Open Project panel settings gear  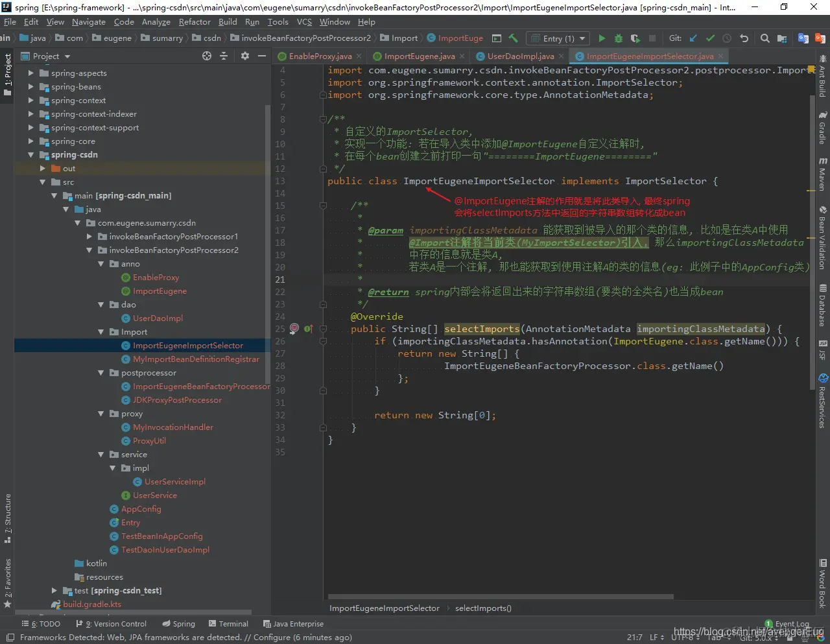click(x=245, y=56)
